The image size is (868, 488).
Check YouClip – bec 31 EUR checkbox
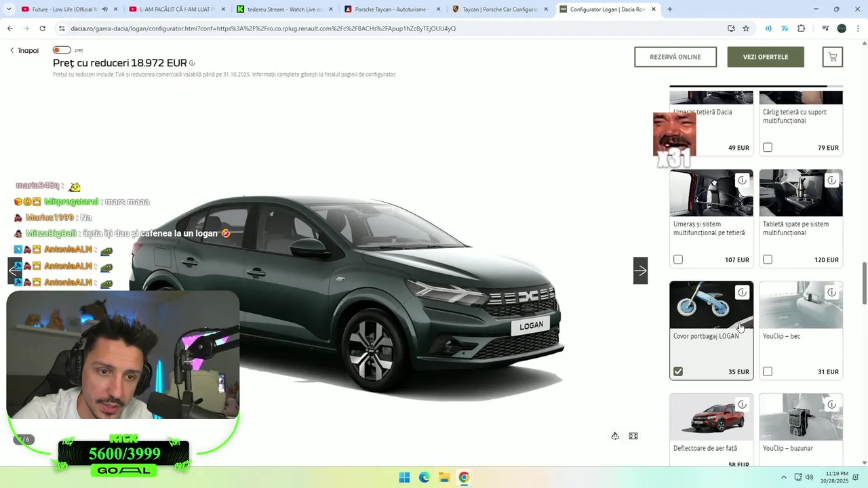768,371
